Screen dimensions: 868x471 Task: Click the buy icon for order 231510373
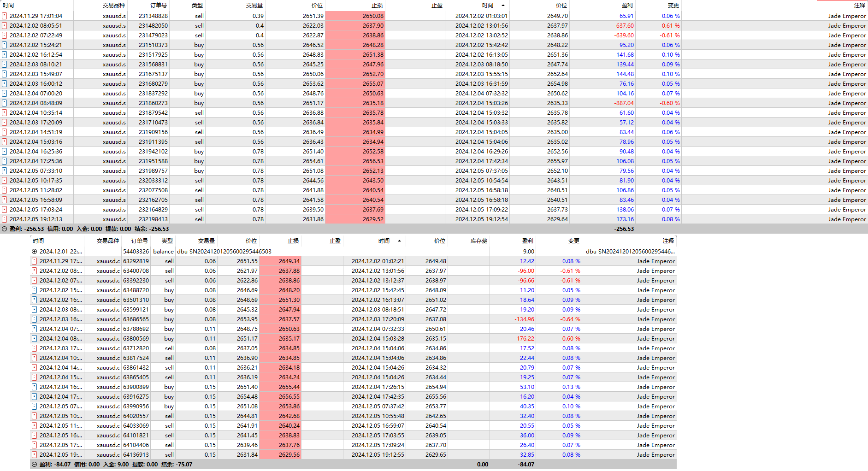[x=4, y=45]
